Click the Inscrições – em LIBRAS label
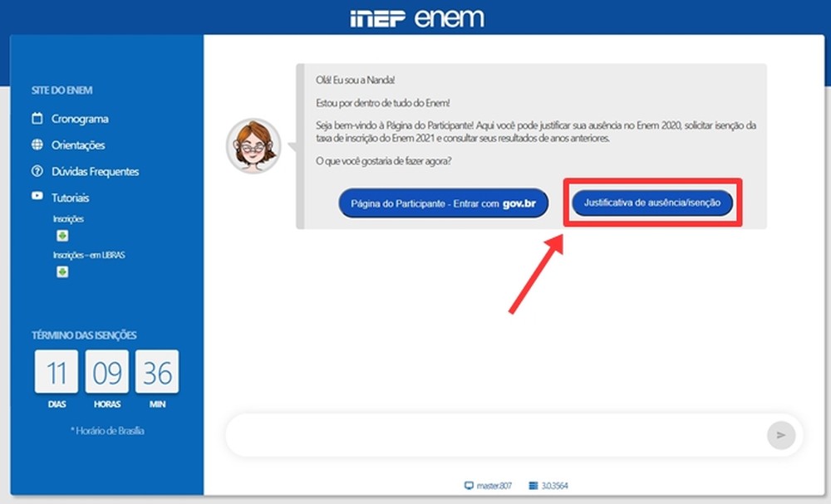 [89, 255]
